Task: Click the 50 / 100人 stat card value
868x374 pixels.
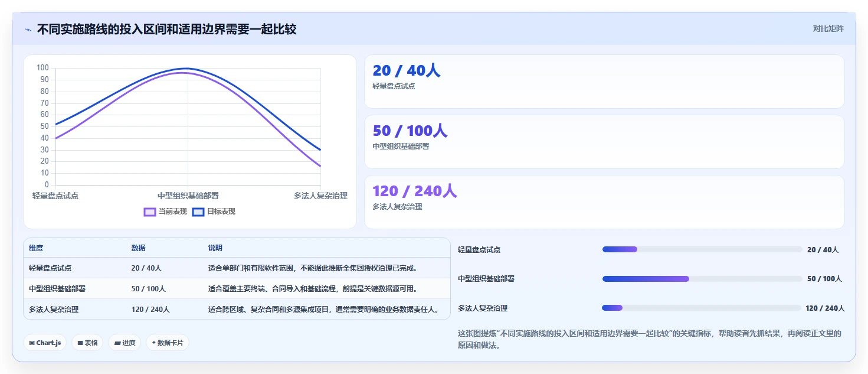Action: pyautogui.click(x=410, y=131)
